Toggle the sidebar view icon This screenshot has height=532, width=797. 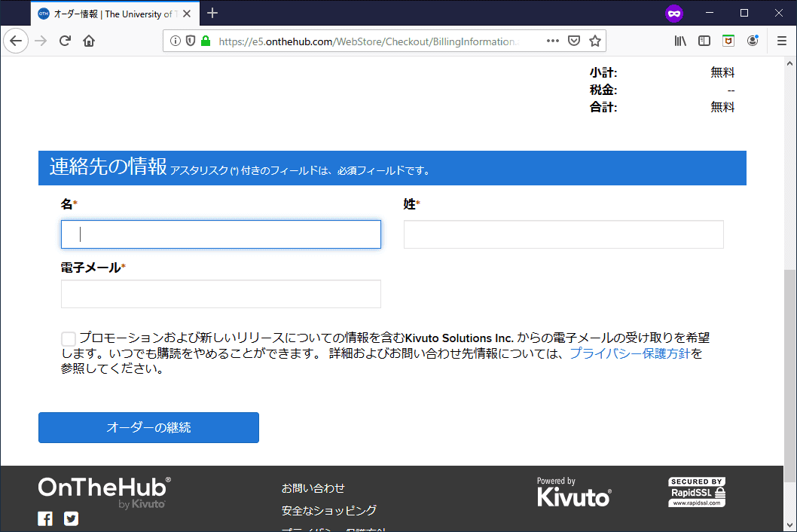704,41
